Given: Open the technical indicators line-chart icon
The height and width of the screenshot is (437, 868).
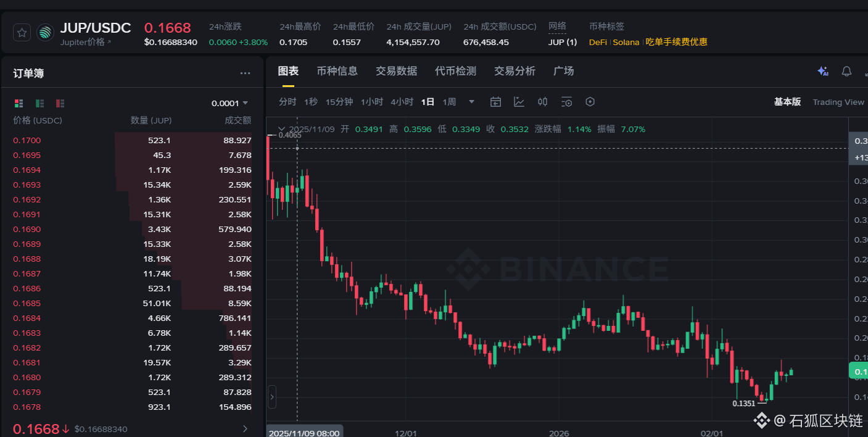Looking at the screenshot, I should coord(519,102).
